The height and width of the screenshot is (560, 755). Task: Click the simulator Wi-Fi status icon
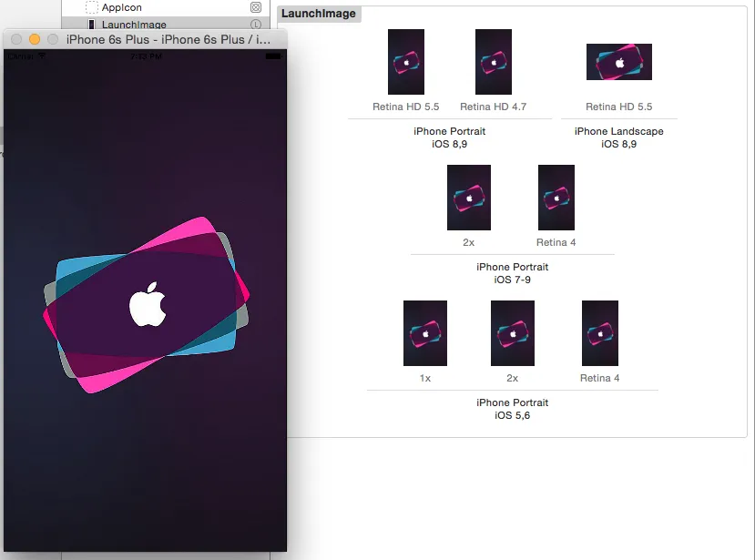(42, 56)
